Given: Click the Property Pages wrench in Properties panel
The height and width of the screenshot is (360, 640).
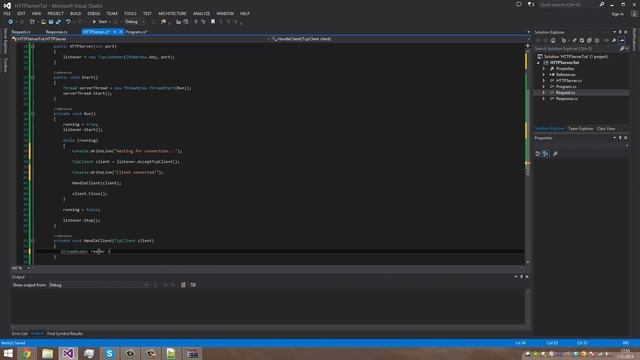Looking at the screenshot, I should click(x=556, y=154).
